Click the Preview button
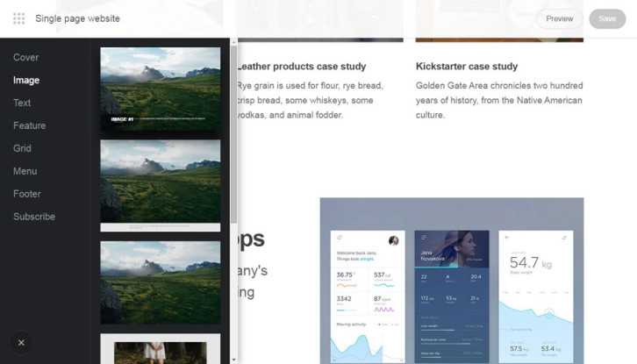Viewport: 637px width, 364px height. coord(559,18)
